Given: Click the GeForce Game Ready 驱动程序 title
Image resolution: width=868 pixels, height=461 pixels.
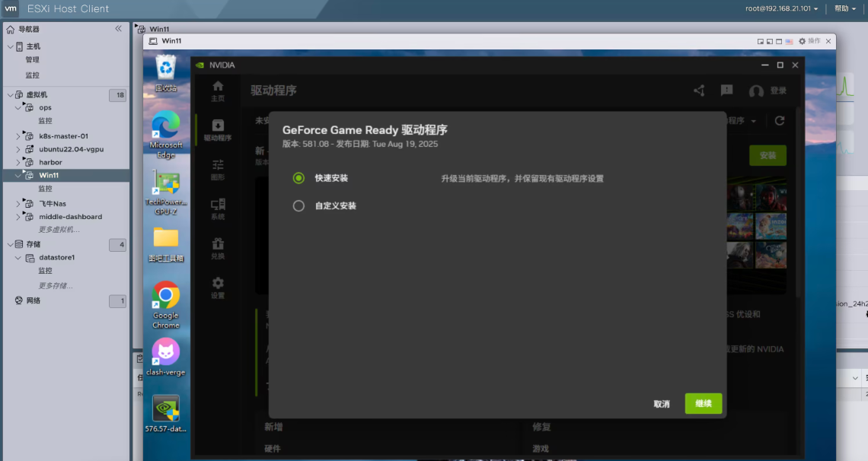Looking at the screenshot, I should point(365,130).
